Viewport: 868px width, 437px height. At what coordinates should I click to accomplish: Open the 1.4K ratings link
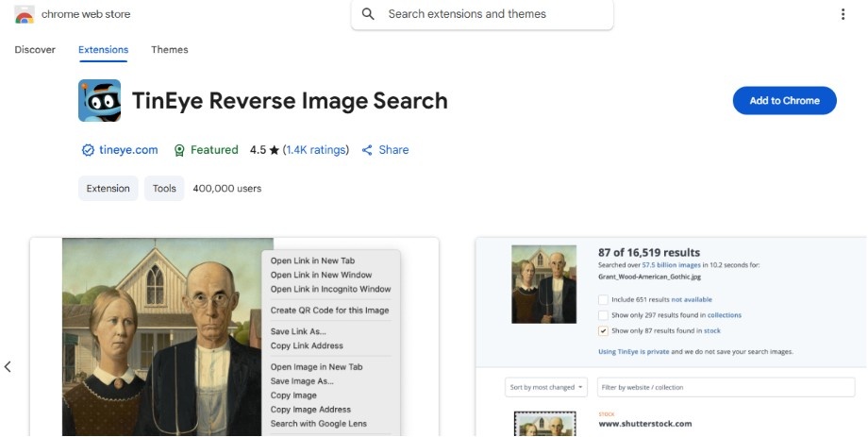pyautogui.click(x=316, y=150)
